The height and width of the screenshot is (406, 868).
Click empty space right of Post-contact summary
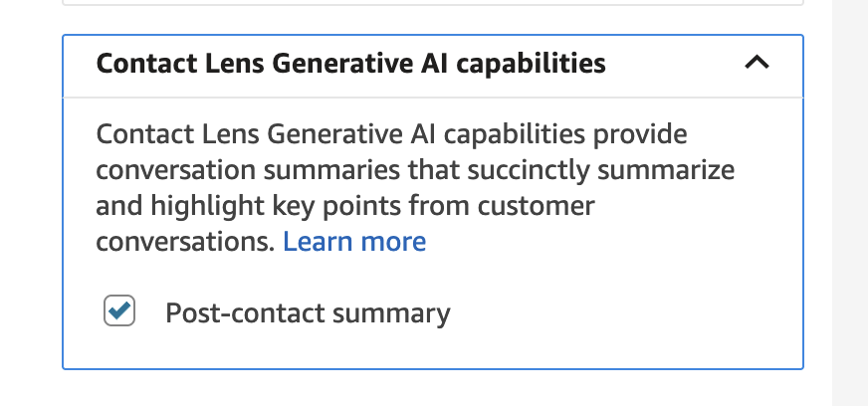tap(617, 313)
